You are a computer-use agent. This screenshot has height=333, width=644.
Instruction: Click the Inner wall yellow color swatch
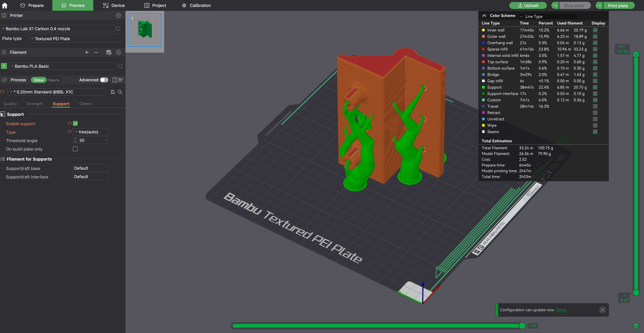pyautogui.click(x=483, y=30)
